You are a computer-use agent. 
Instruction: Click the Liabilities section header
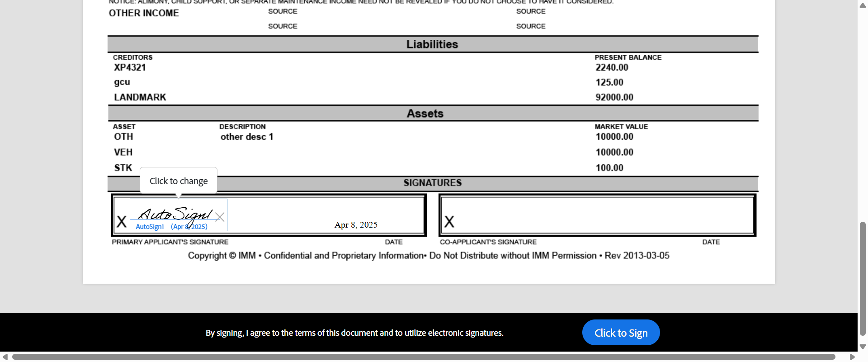432,44
